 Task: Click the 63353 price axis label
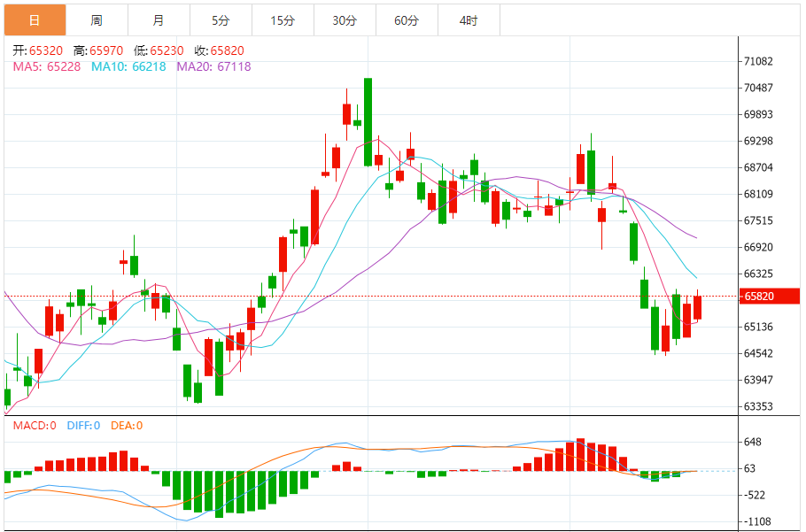759,406
